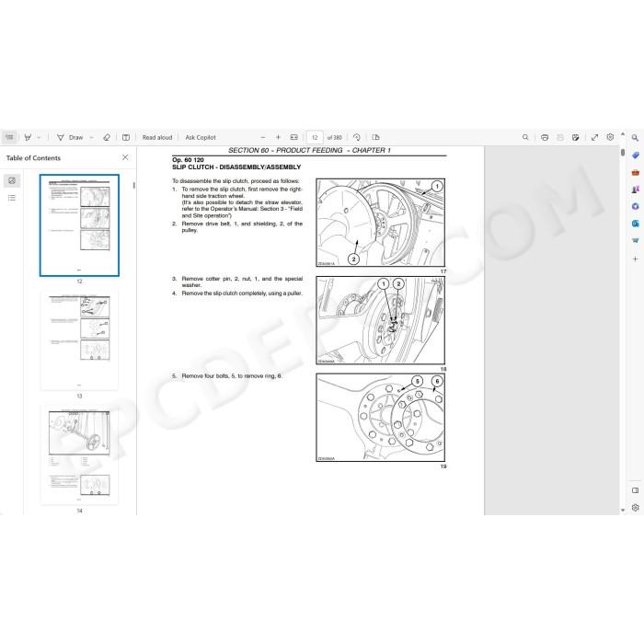644x644 pixels.
Task: Select the Erase tool
Action: click(x=107, y=137)
